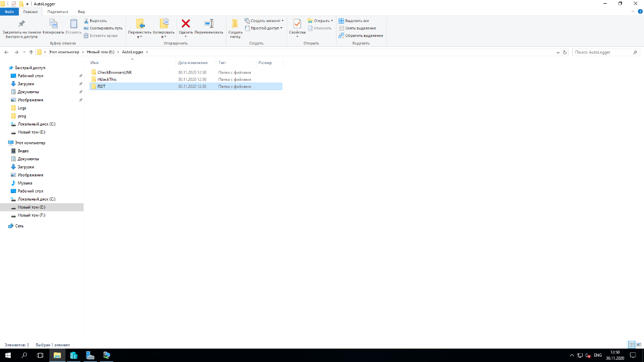Click Создать папку button
This screenshot has height=362, width=644.
tap(235, 28)
